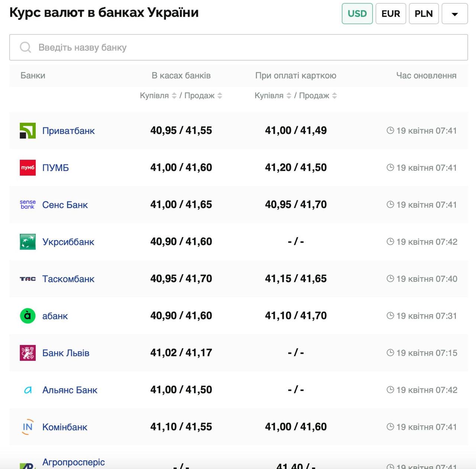Click the green абанк round logo
476x469 pixels.
28,316
